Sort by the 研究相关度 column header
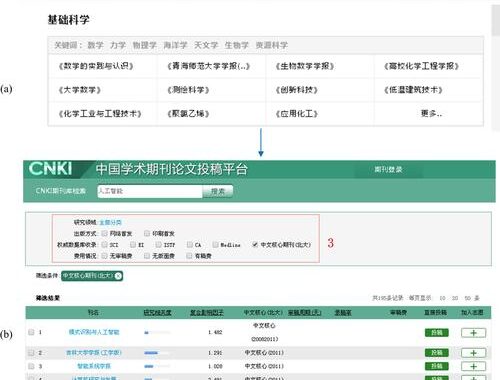Viewport: 500px width, 380px height. click(x=157, y=313)
